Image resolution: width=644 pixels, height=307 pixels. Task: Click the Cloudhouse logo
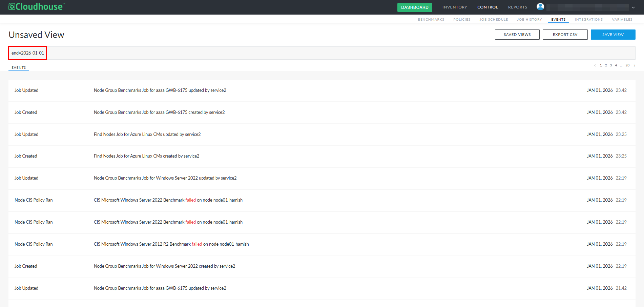pos(36,7)
